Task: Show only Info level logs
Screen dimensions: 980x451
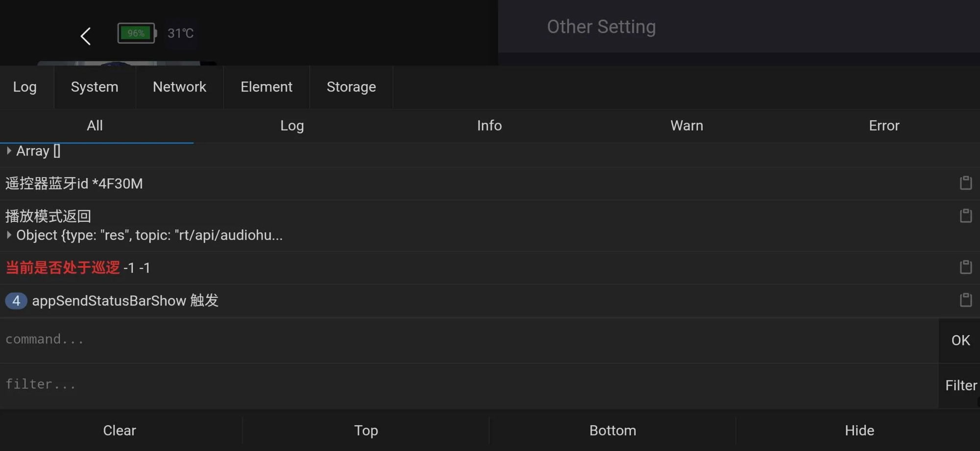Action: tap(489, 126)
